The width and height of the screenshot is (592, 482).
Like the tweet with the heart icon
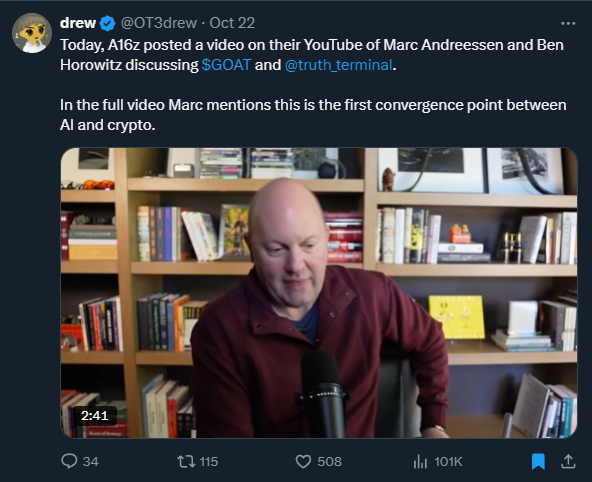point(303,461)
